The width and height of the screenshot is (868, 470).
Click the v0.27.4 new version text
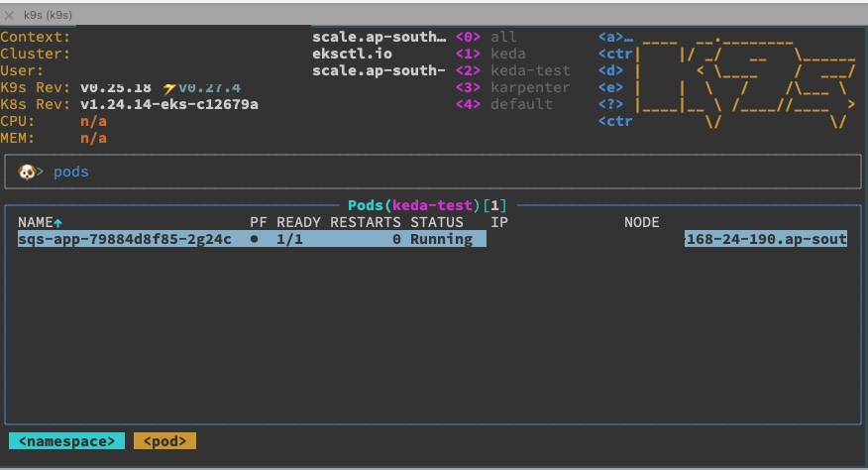tap(209, 87)
